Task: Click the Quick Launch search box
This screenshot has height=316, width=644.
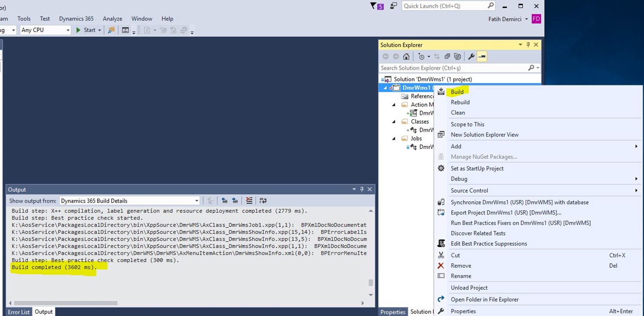Action: [448, 6]
